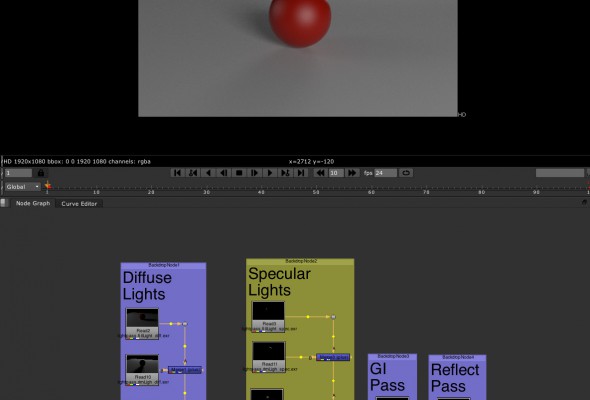Click the 'Specular Lights' backdrop label

(x=279, y=282)
